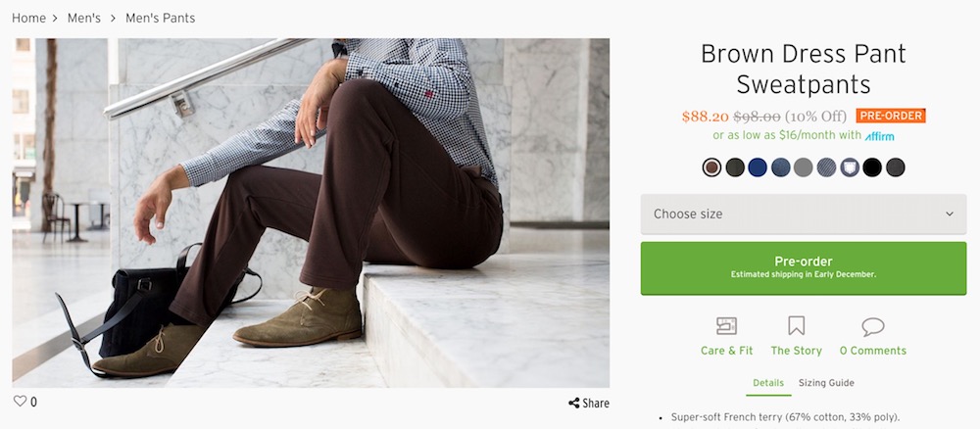Expand the Choose size dropdown
This screenshot has width=980, height=429.
click(804, 214)
